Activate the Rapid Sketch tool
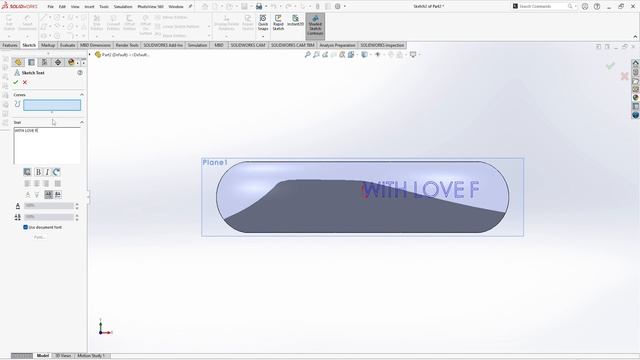640x360 pixels. [278, 23]
